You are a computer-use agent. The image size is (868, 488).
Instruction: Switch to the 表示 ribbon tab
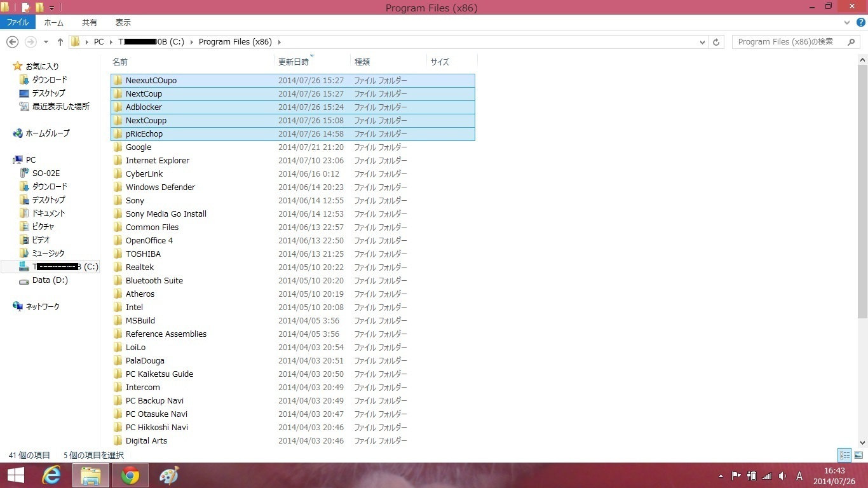coord(123,22)
